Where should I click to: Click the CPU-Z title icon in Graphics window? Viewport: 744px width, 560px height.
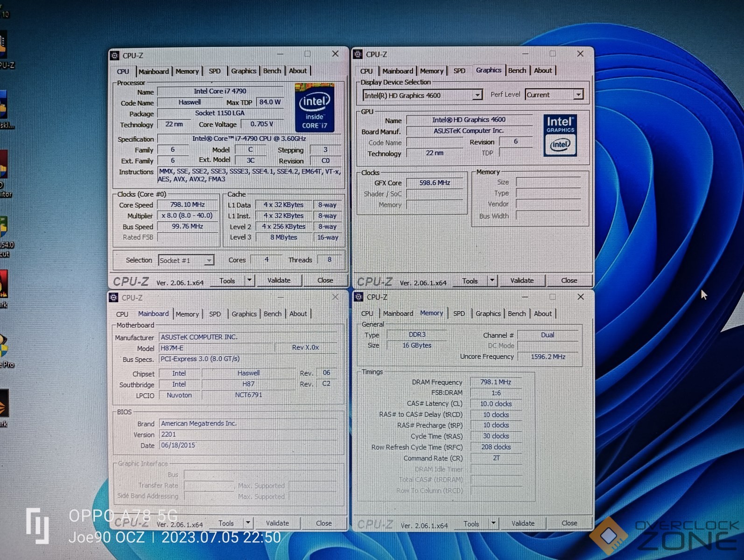(x=358, y=55)
